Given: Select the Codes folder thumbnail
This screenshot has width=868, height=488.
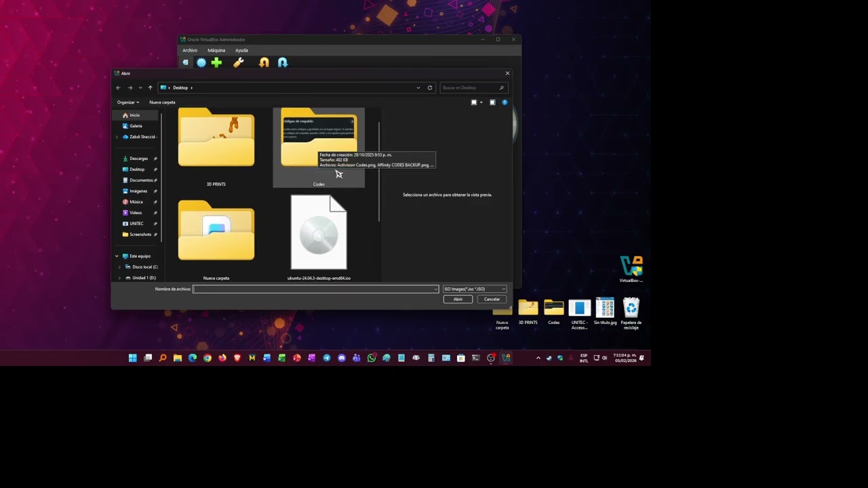Looking at the screenshot, I should click(x=319, y=147).
